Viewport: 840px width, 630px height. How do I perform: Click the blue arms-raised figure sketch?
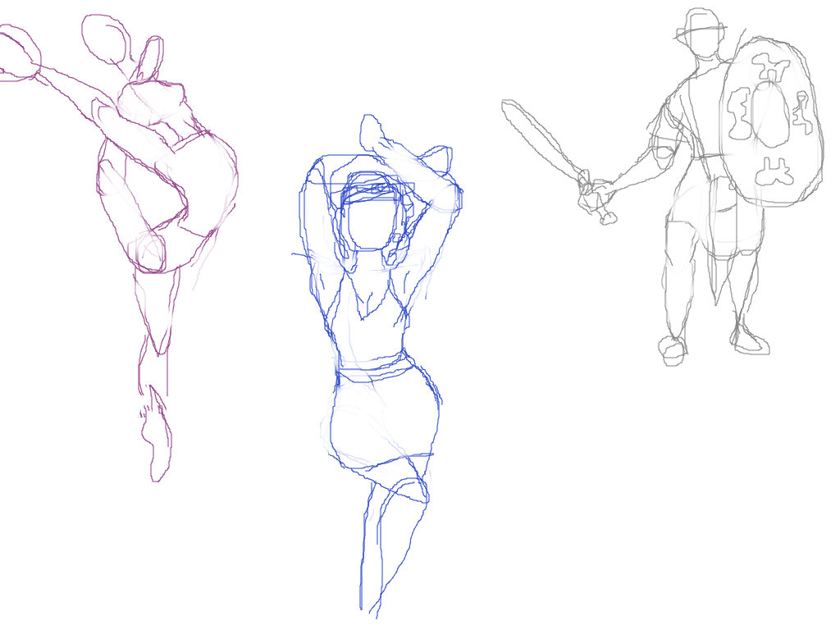coord(377,366)
